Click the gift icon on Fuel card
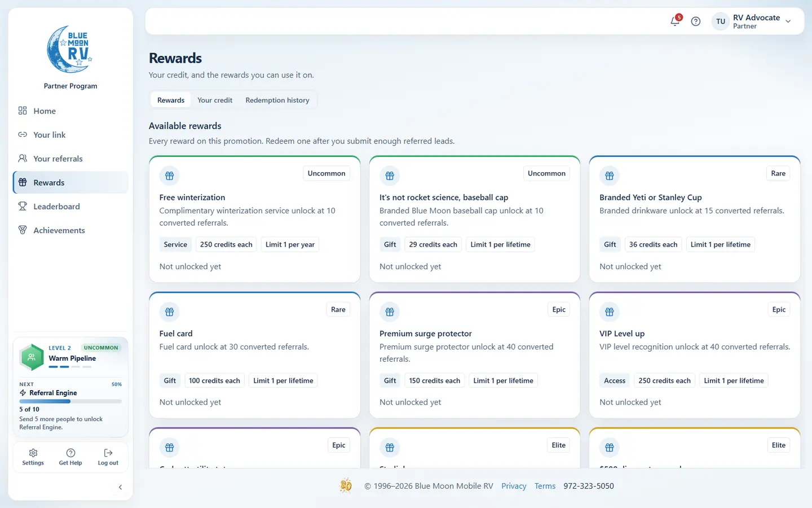Image resolution: width=812 pixels, height=508 pixels. point(170,312)
